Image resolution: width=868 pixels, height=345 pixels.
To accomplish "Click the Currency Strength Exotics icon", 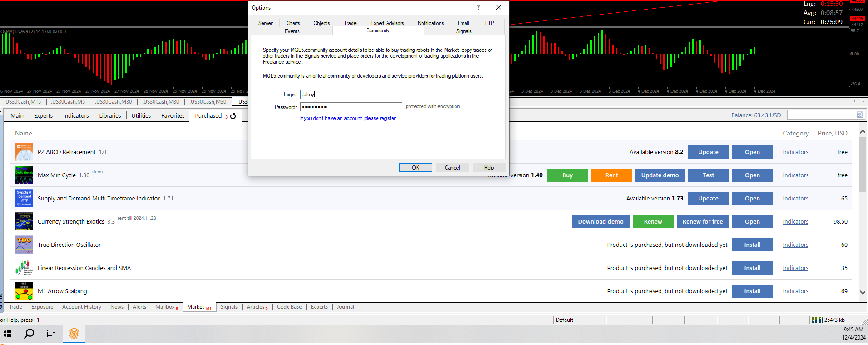I will [x=24, y=221].
